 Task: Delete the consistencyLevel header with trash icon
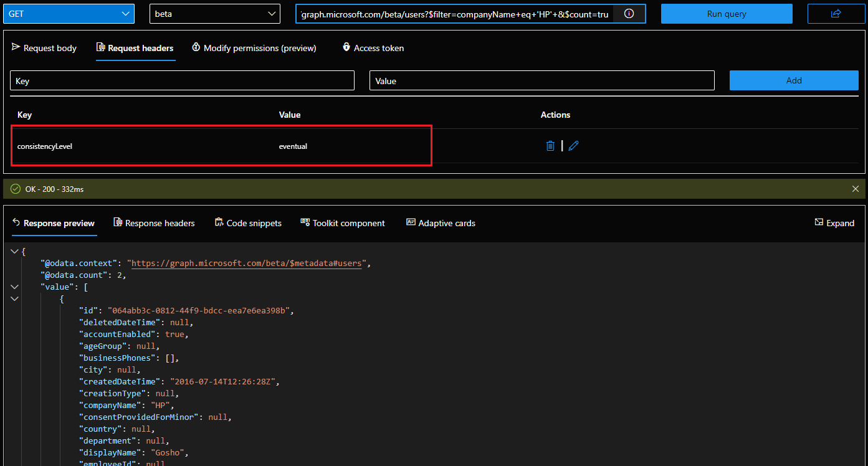(550, 146)
